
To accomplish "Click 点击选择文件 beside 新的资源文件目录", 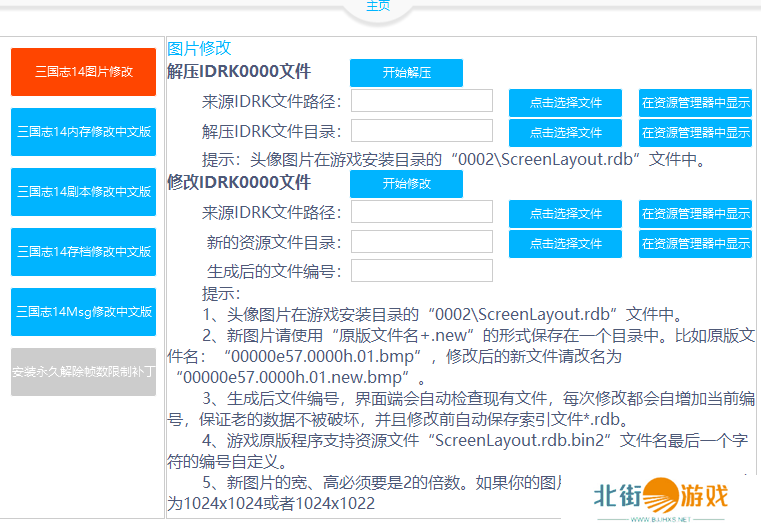I will click(x=566, y=244).
